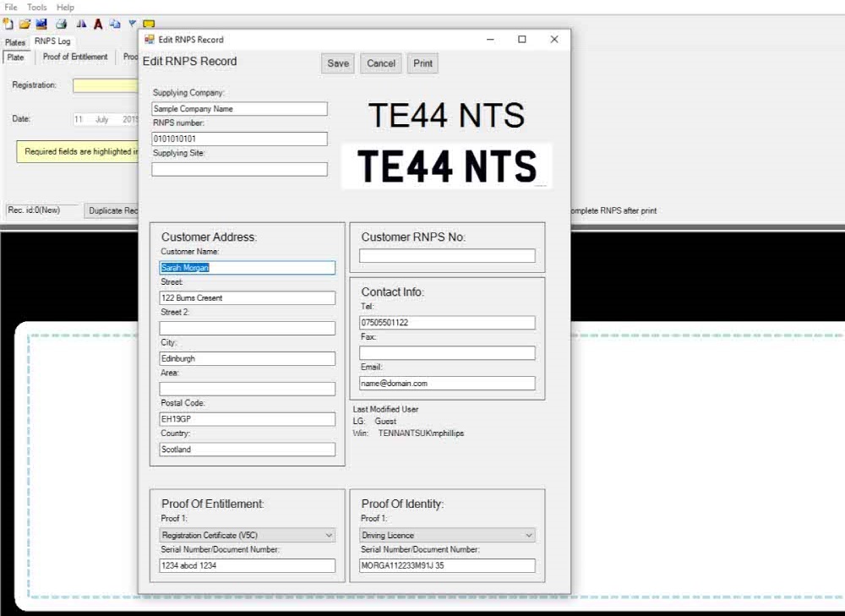
Task: Click the Proof Of Identity section heading
Action: [402, 504]
